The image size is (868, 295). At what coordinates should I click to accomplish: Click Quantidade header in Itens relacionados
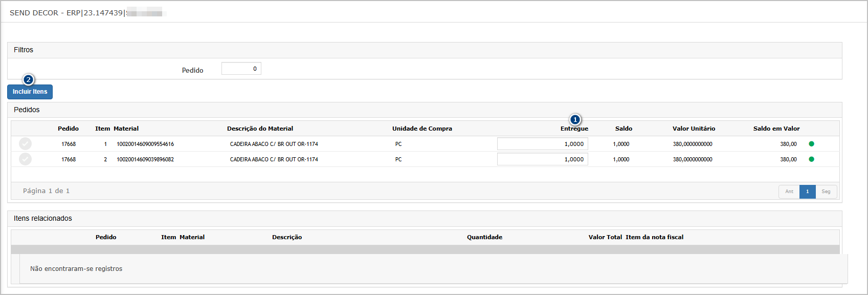[x=484, y=237]
